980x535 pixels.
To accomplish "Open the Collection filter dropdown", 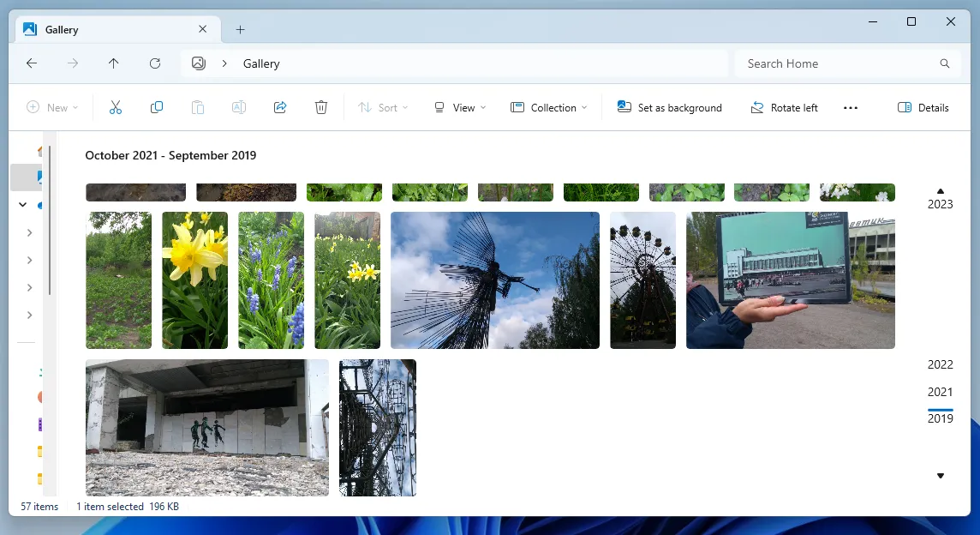I will pos(548,107).
